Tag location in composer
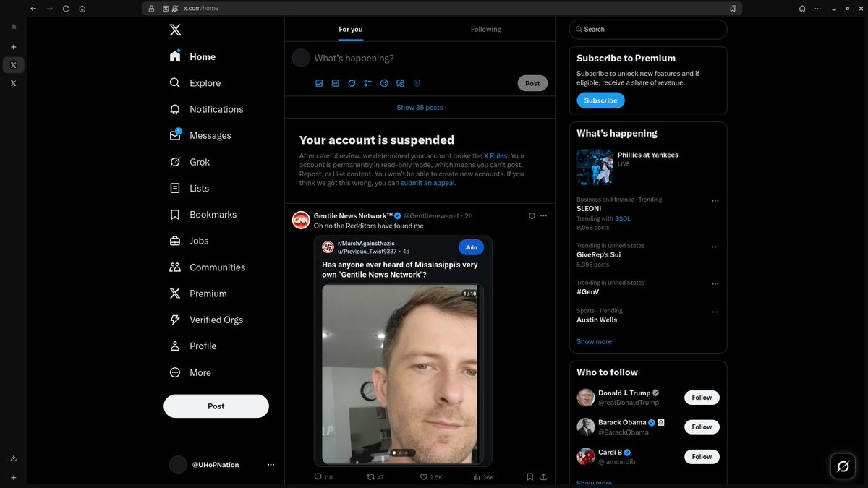The width and height of the screenshot is (868, 488). [x=417, y=83]
